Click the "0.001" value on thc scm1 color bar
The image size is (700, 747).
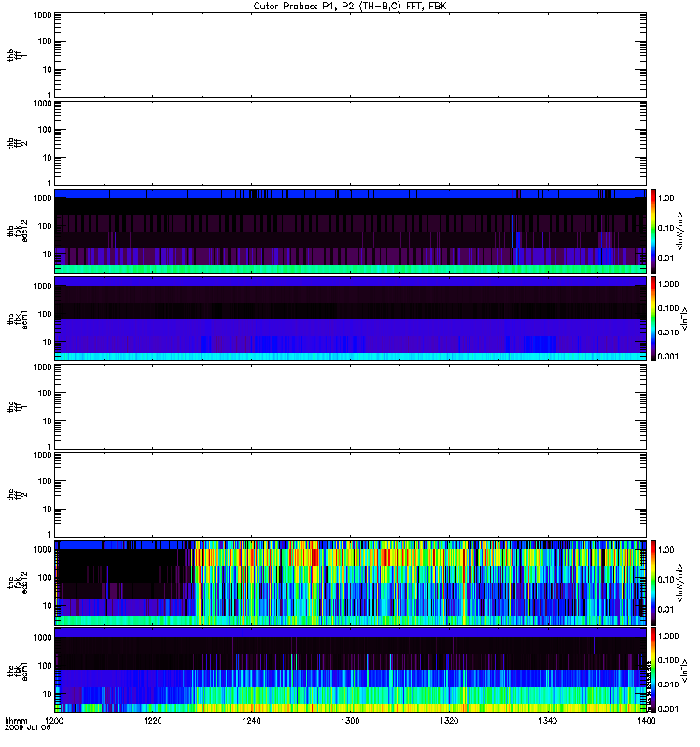(668, 709)
